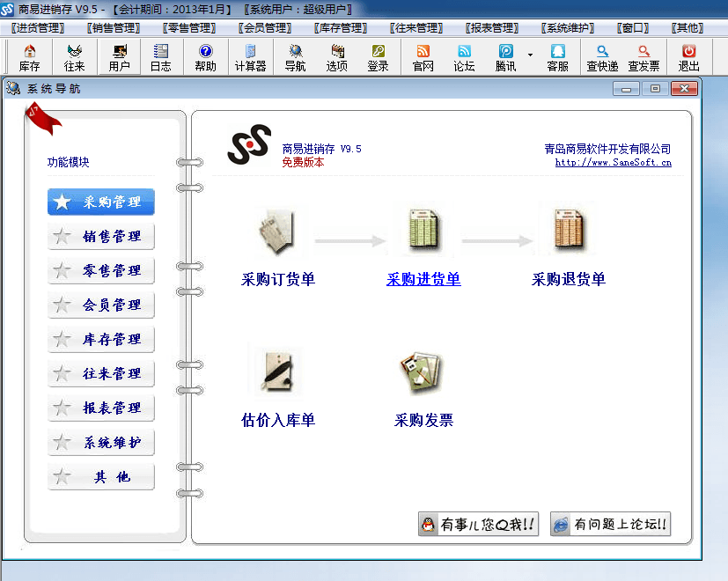Screen dimensions: 728x581
Task: Expand the dropdown arrow beside 腾讯
Action: click(530, 55)
